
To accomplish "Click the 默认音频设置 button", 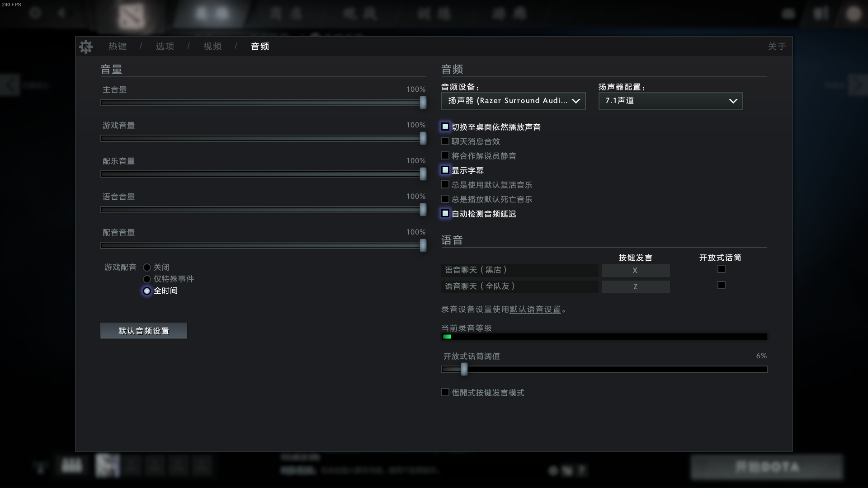I will pos(143,331).
